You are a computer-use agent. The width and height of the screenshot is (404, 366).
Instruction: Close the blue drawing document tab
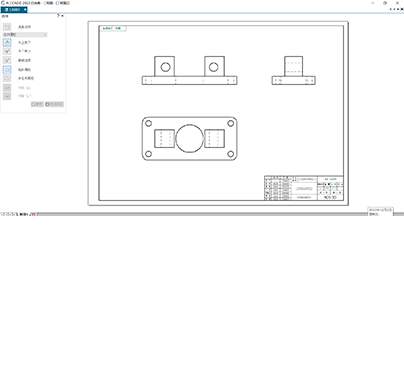[25, 10]
